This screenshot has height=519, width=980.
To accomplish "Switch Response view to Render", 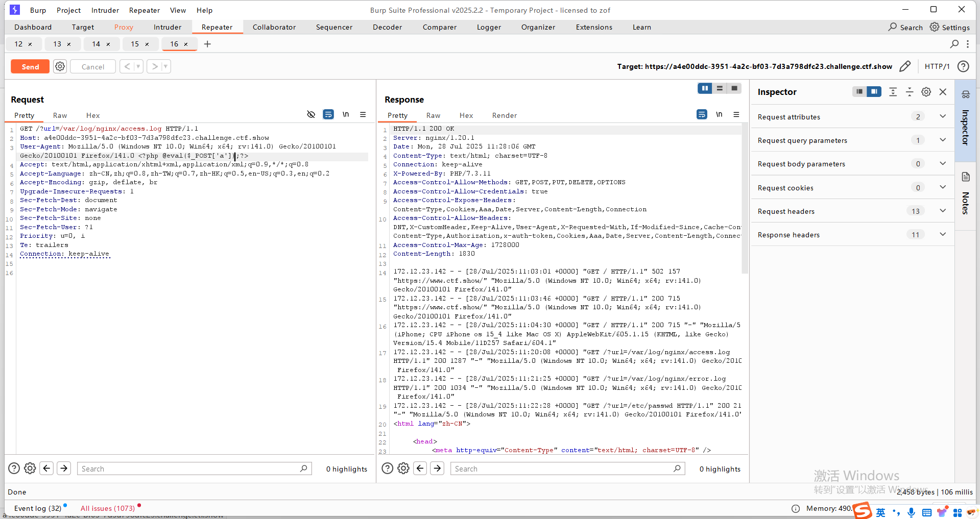I will coord(505,115).
